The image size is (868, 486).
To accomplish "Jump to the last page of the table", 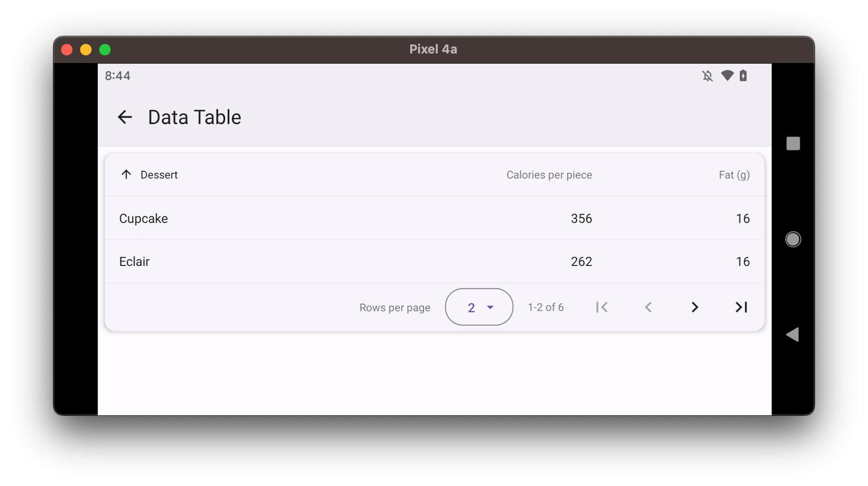I will [741, 307].
